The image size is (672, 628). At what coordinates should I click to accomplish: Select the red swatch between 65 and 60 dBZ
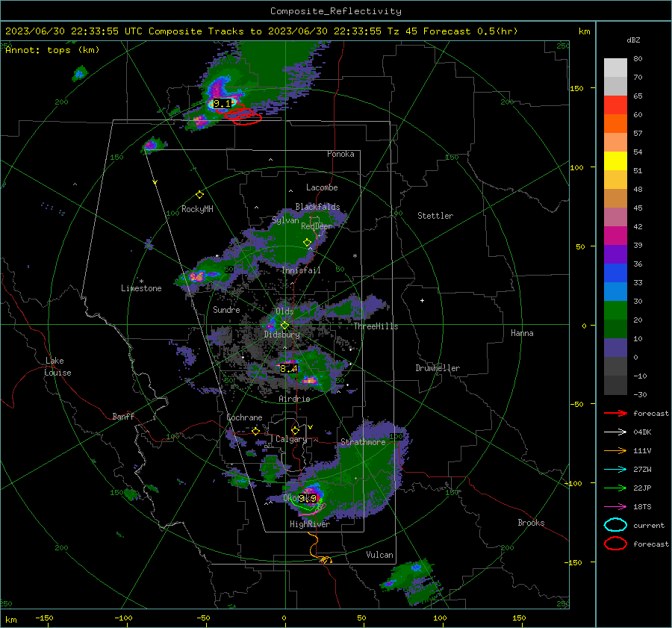pos(615,105)
